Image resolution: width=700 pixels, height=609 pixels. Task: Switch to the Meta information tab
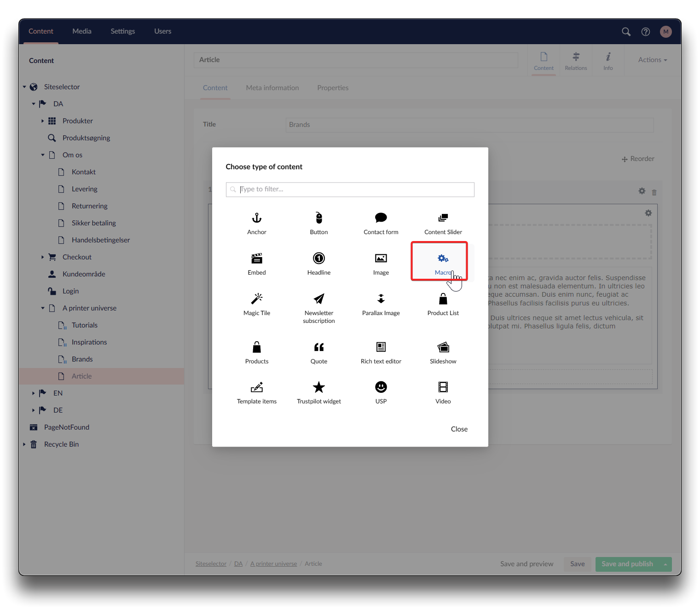click(272, 88)
